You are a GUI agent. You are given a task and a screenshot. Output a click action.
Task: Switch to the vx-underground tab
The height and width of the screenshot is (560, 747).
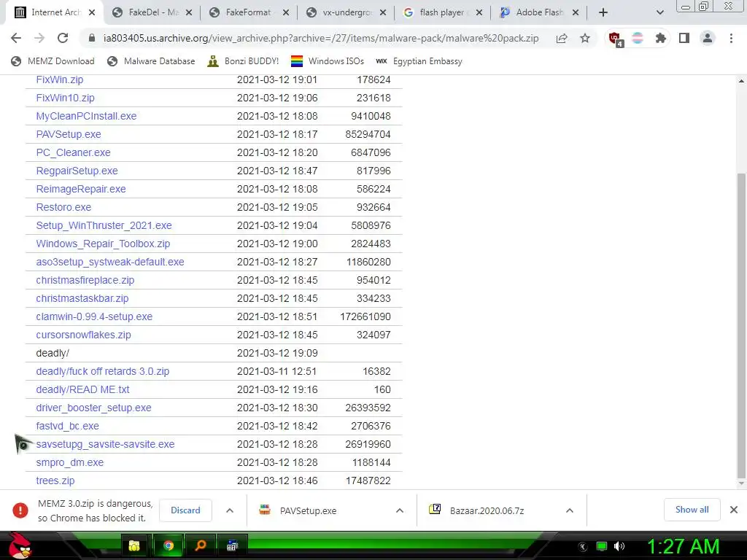click(346, 12)
